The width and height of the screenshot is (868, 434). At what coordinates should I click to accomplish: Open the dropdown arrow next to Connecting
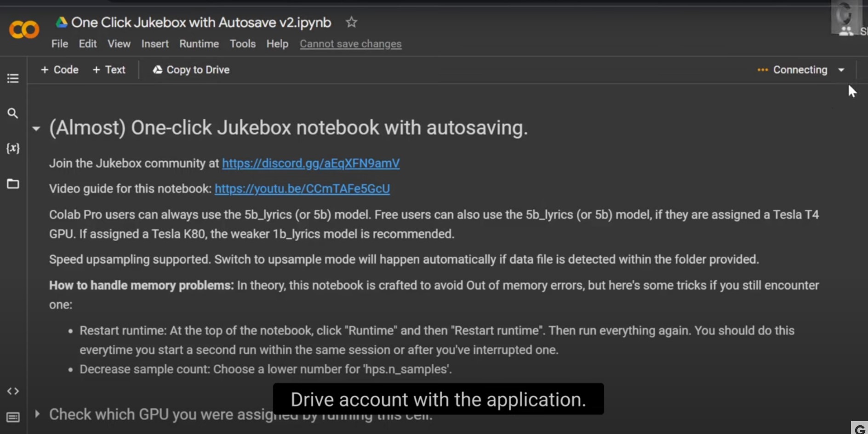click(841, 70)
